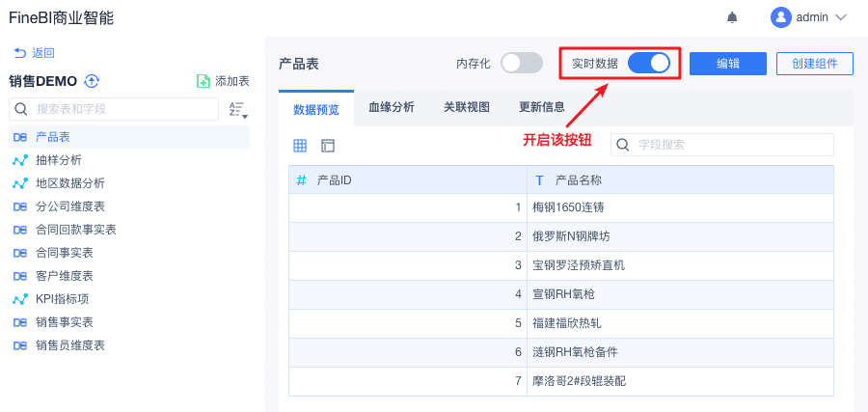Open the sort order dropdown beside table search
The image size is (868, 412).
(x=237, y=109)
